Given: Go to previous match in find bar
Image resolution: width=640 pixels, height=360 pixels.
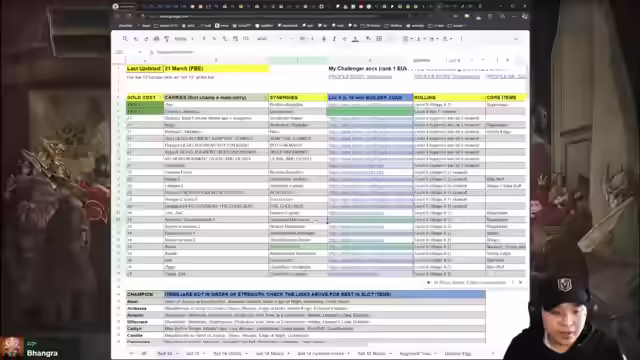Looking at the screenshot, I should [472, 60].
